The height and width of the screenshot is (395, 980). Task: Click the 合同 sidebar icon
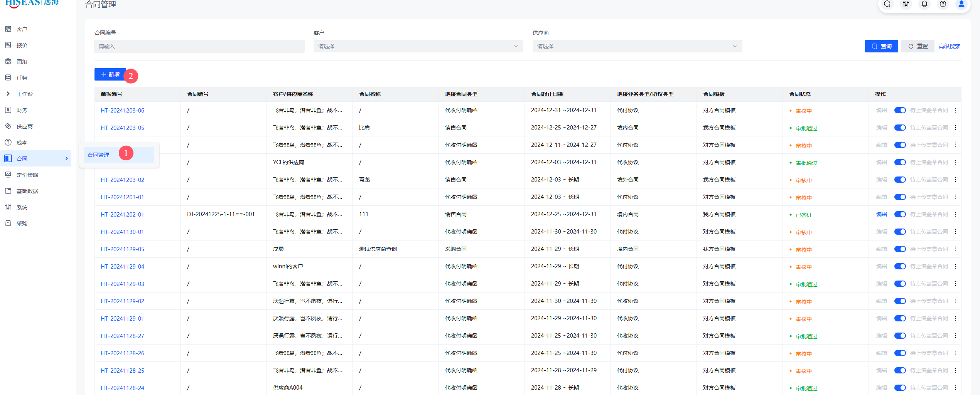pyautogui.click(x=8, y=158)
